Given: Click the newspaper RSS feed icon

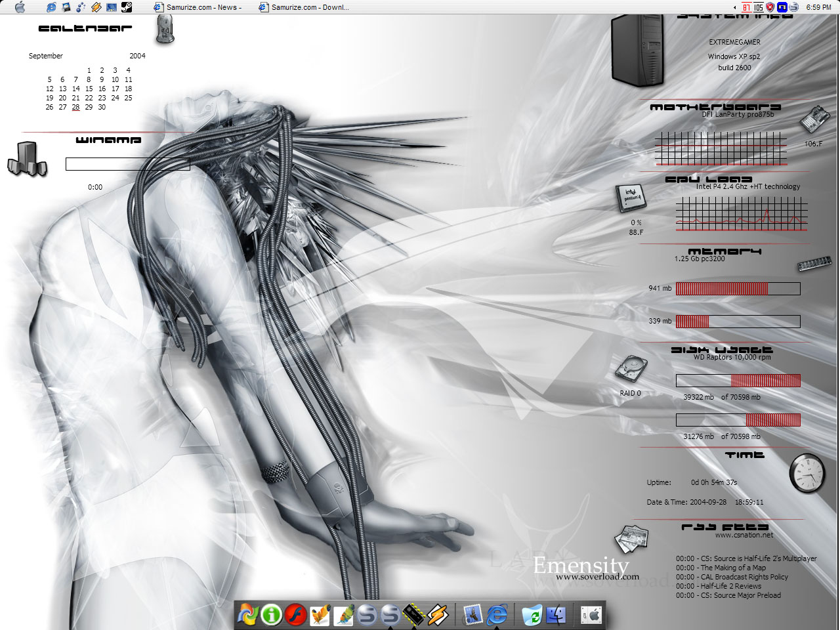Looking at the screenshot, I should 631,539.
